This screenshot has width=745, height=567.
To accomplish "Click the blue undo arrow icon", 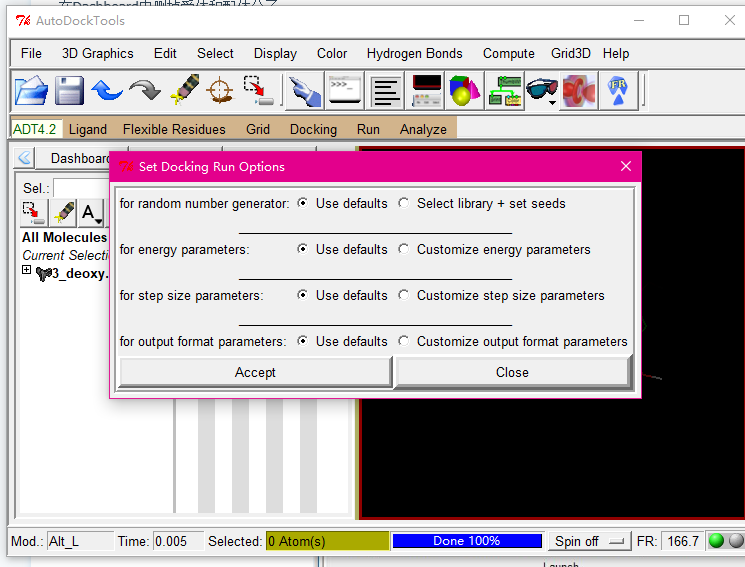I will (x=107, y=91).
